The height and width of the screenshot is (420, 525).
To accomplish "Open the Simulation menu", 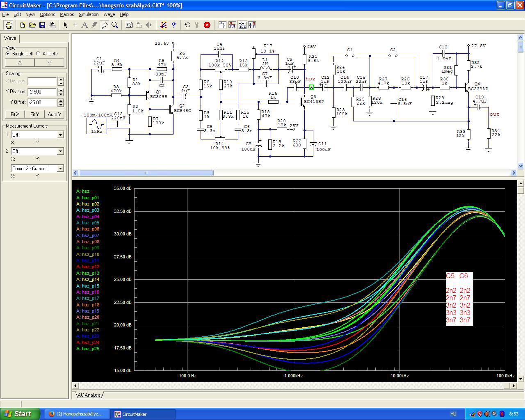I will click(x=89, y=14).
